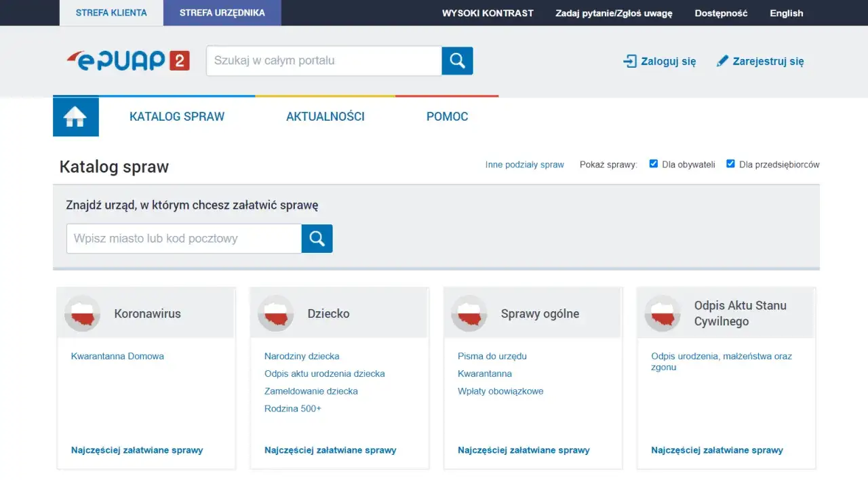Viewport: 868px width, 480px height.
Task: Click the pencil icon next to Zarejestruj się
Action: 722,60
